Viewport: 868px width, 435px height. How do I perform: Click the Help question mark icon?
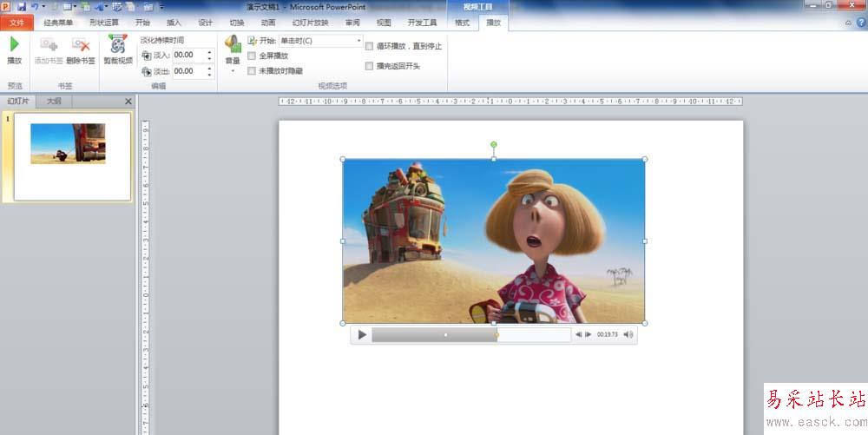861,23
